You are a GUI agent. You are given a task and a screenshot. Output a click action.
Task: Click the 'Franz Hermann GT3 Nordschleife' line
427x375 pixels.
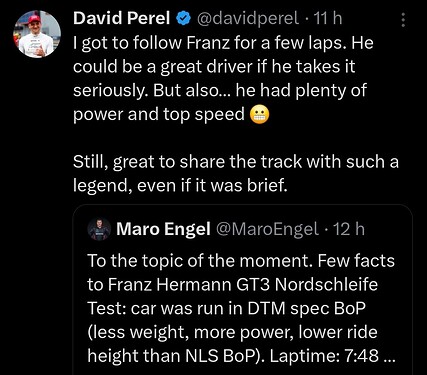coord(232,285)
